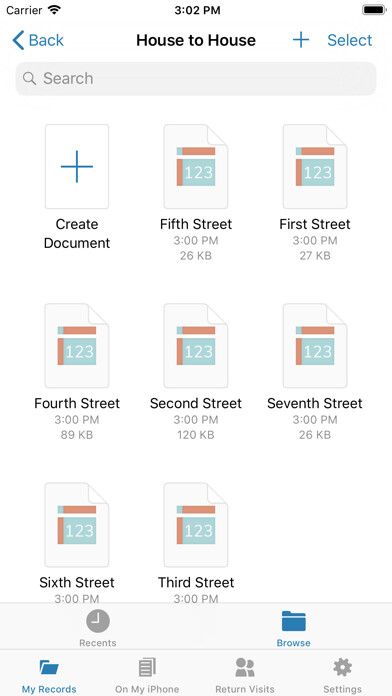
Task: Tap the House to House title
Action: tap(196, 40)
